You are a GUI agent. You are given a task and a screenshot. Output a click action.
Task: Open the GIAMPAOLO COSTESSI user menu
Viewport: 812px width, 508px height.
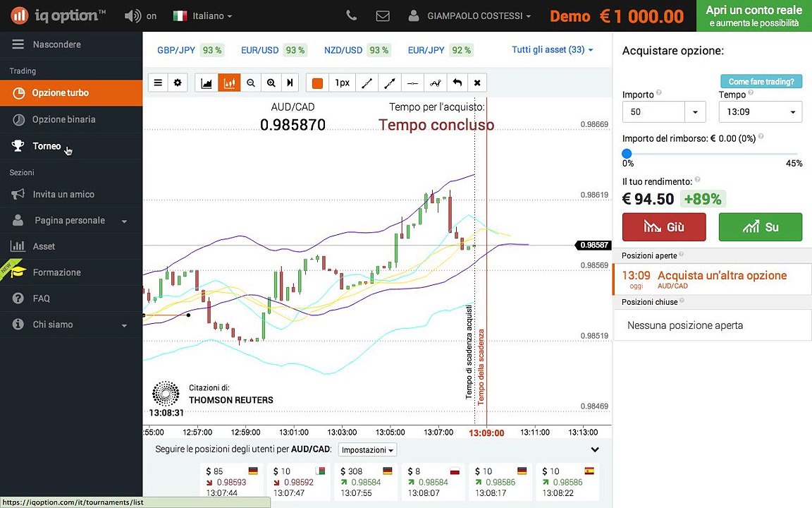click(469, 16)
